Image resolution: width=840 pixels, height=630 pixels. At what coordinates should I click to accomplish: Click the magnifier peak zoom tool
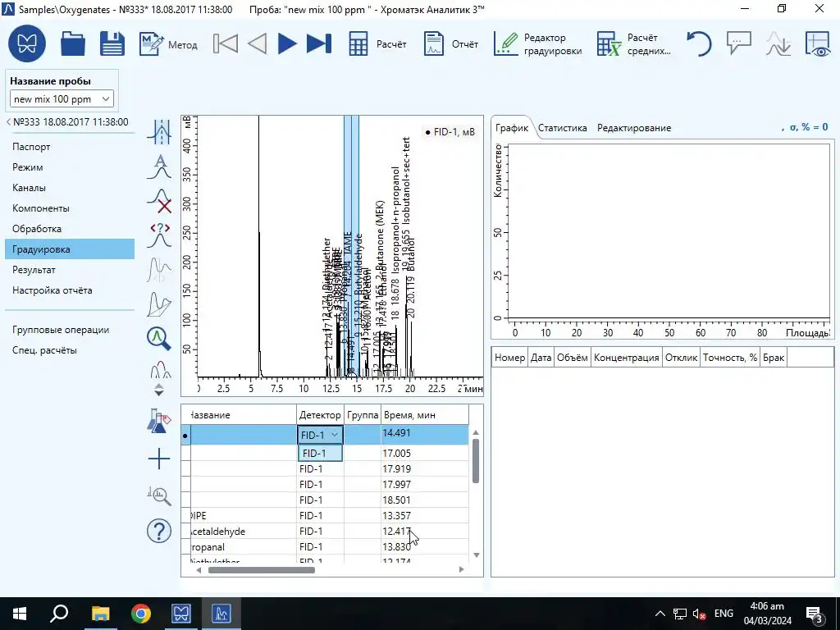(159, 339)
